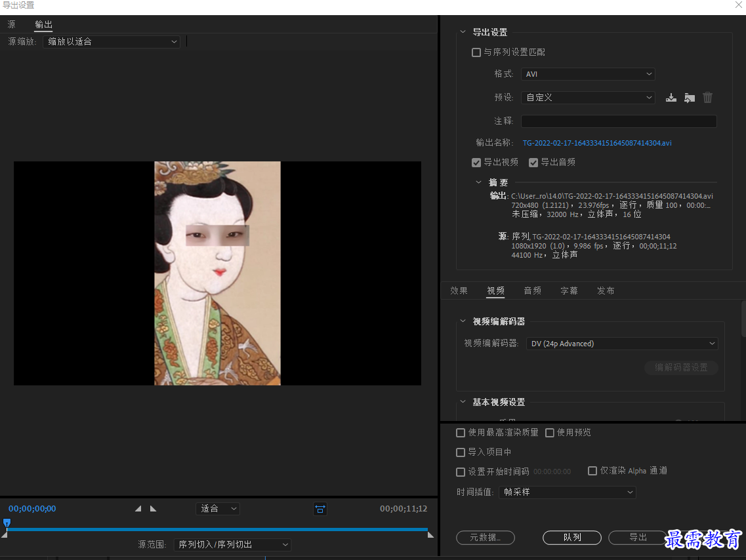Enable 使用预览 checkbox

550,433
